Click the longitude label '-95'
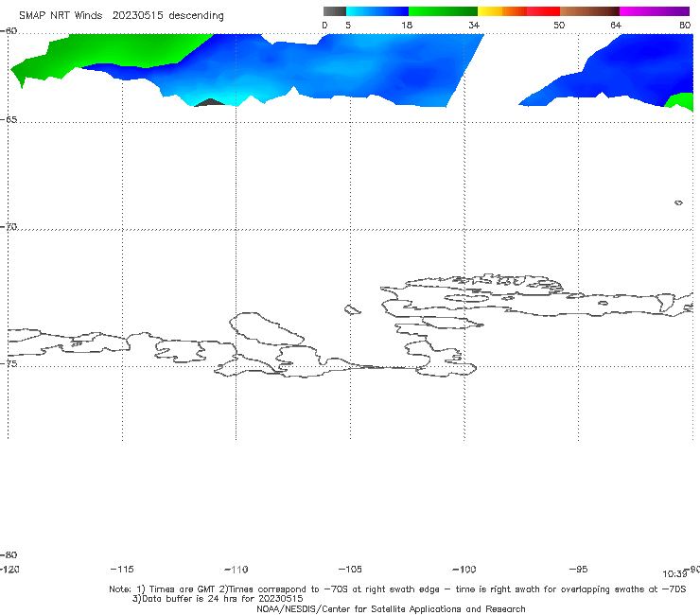 578,570
